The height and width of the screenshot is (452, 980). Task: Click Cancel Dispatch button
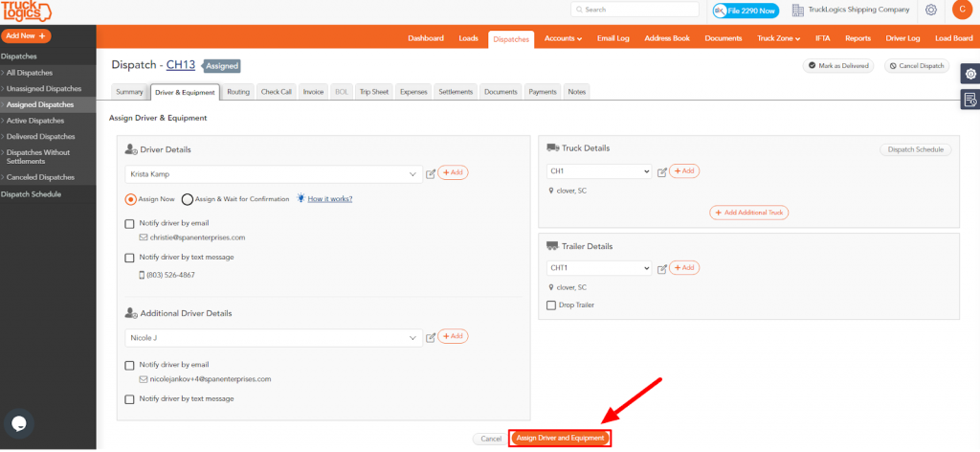(917, 66)
